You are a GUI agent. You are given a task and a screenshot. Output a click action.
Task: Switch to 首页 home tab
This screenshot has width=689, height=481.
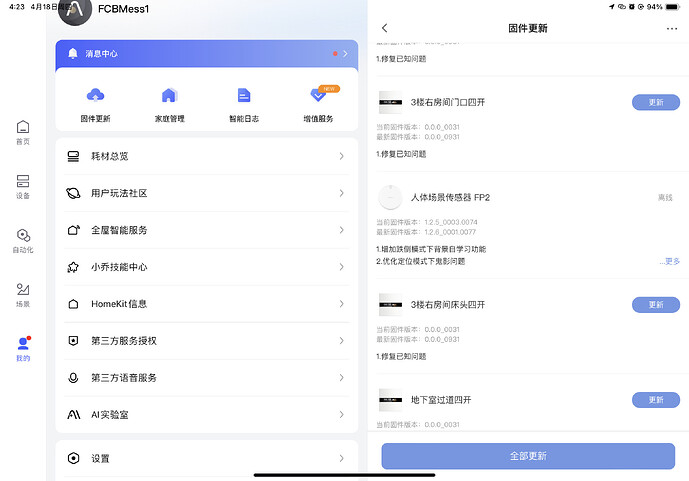click(23, 132)
